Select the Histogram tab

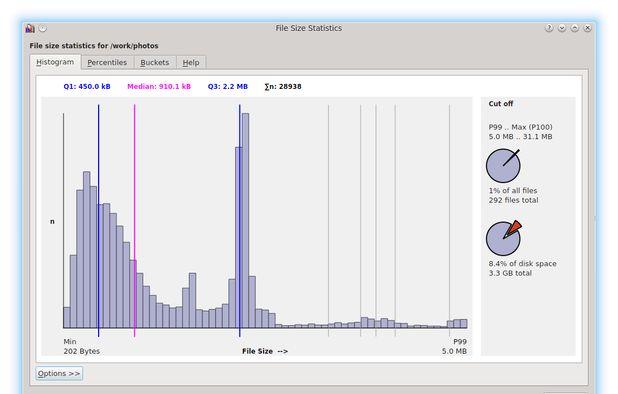click(x=55, y=62)
